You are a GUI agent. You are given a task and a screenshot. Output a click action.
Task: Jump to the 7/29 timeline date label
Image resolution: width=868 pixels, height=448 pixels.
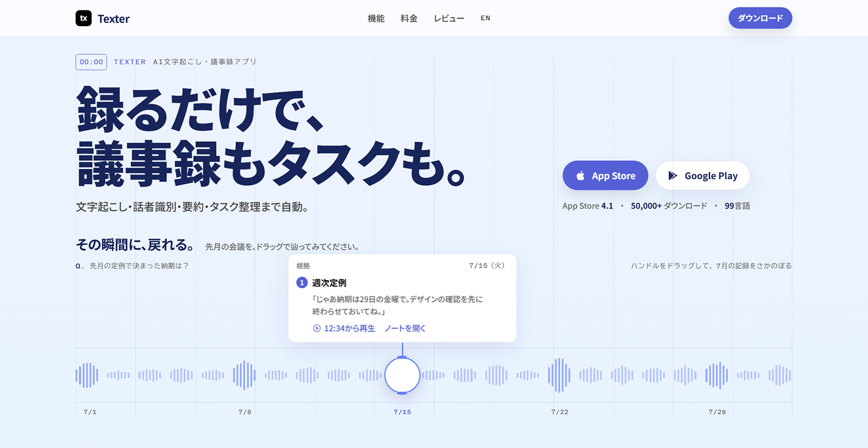717,412
